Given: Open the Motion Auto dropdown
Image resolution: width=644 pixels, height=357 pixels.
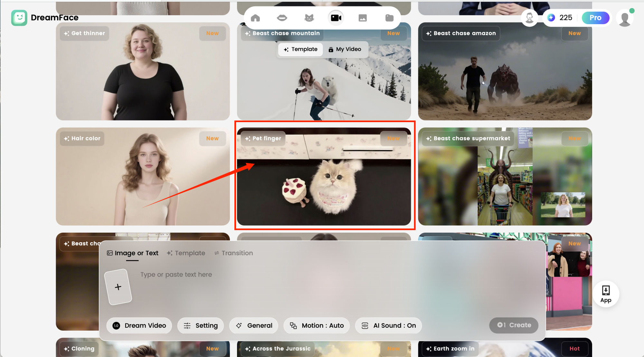Looking at the screenshot, I should click(317, 325).
